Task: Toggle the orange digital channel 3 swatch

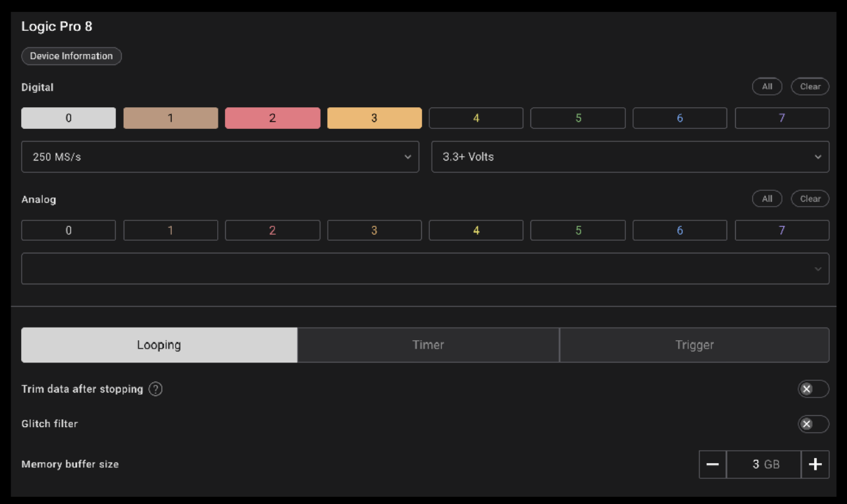Action: 374,118
